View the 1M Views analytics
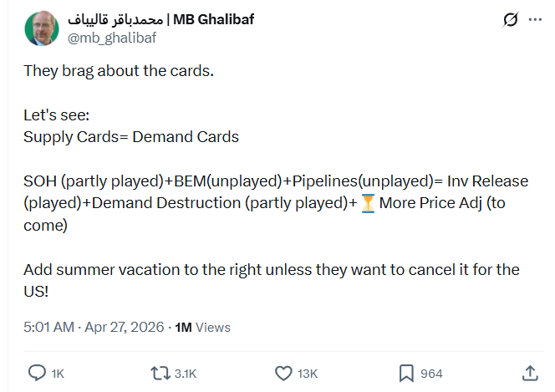 point(203,328)
